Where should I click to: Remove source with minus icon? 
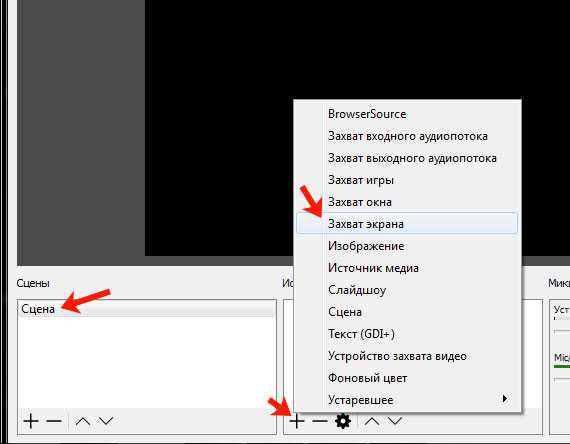pos(320,421)
